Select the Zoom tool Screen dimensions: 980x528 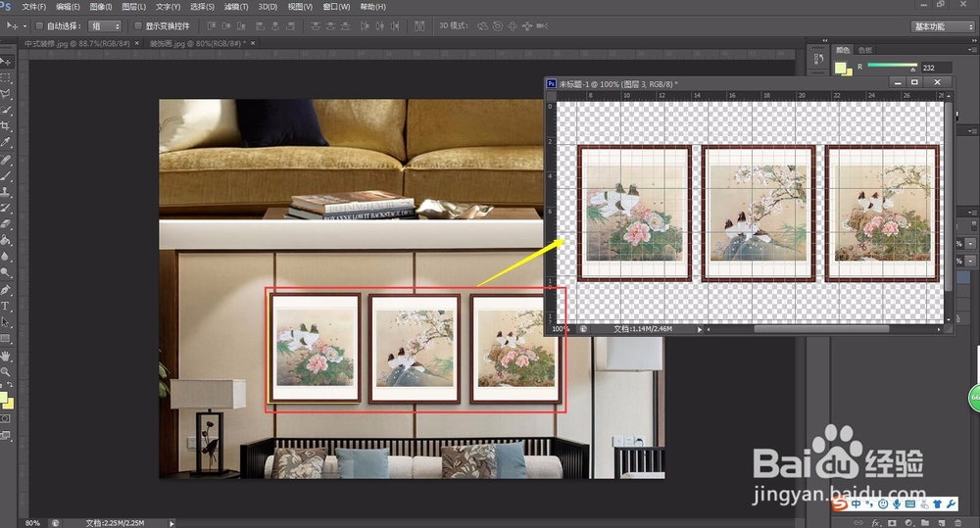(6, 372)
